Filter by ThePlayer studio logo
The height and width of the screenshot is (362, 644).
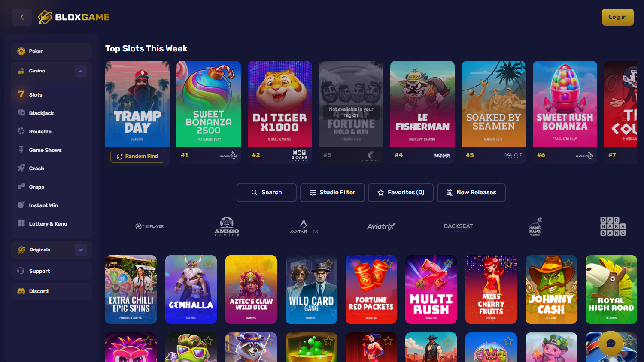149,226
